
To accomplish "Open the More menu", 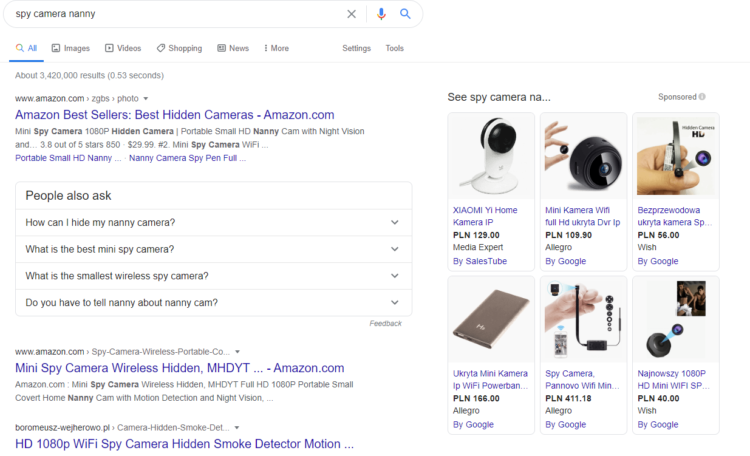I will point(276,48).
